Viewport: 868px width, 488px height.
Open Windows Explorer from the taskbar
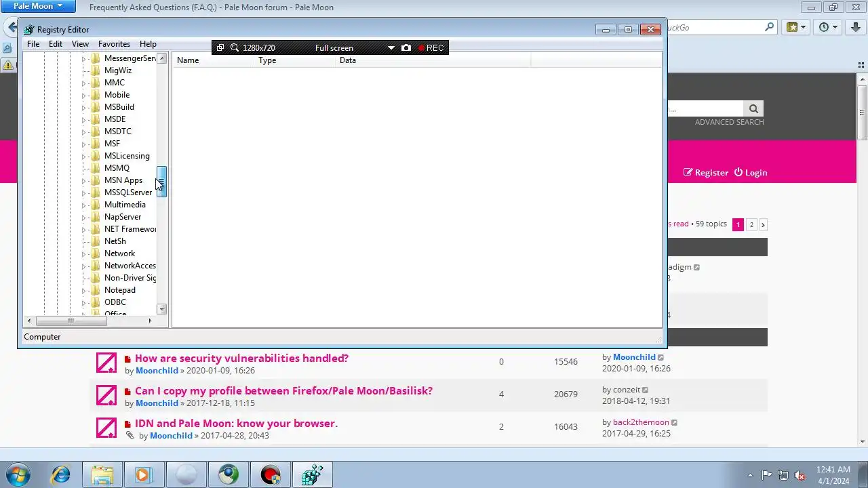pos(102,474)
